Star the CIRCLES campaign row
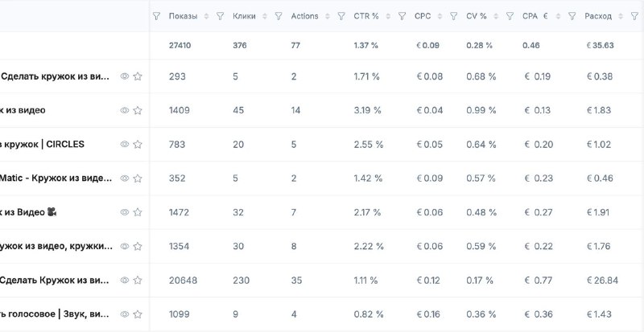This screenshot has width=644, height=332. click(x=138, y=145)
